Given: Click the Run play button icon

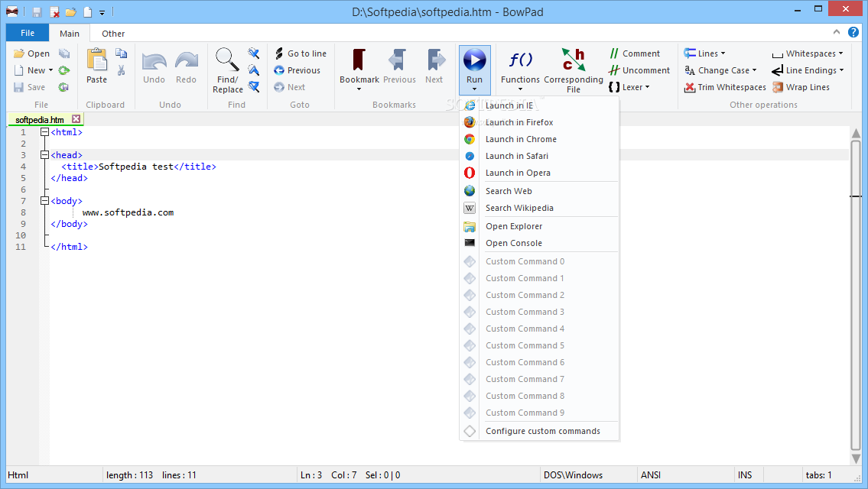Looking at the screenshot, I should (x=474, y=60).
